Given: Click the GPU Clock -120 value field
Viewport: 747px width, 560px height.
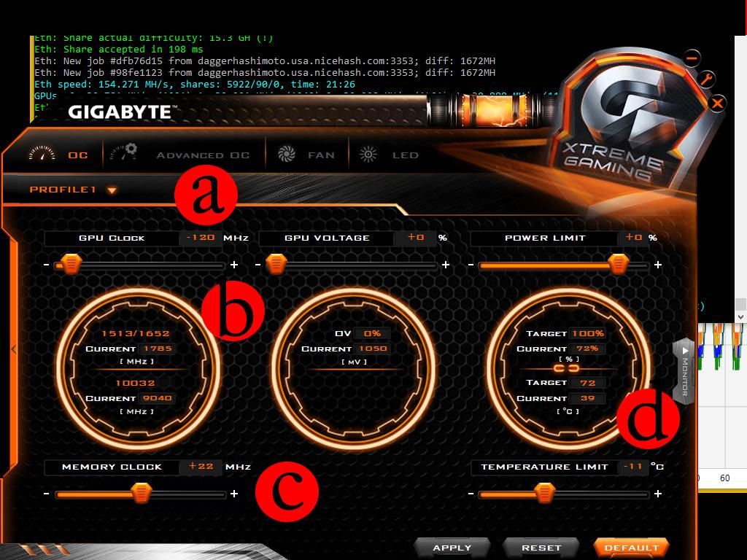Looking at the screenshot, I should (200, 237).
